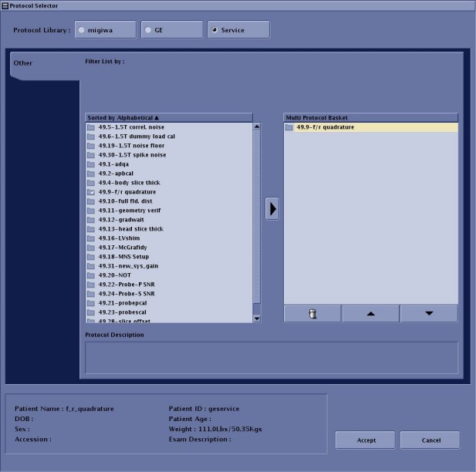Click the trash icon under Multi Protocol Basket

(x=312, y=313)
